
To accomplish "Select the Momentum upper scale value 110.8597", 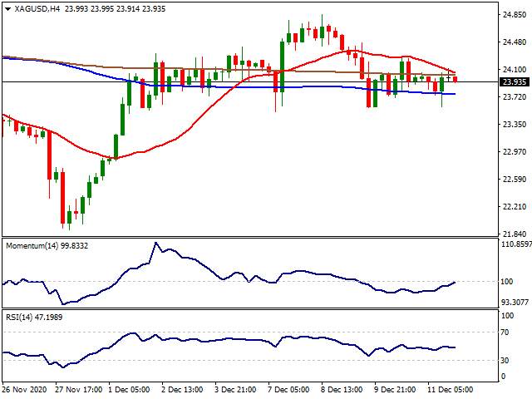I will (516, 244).
